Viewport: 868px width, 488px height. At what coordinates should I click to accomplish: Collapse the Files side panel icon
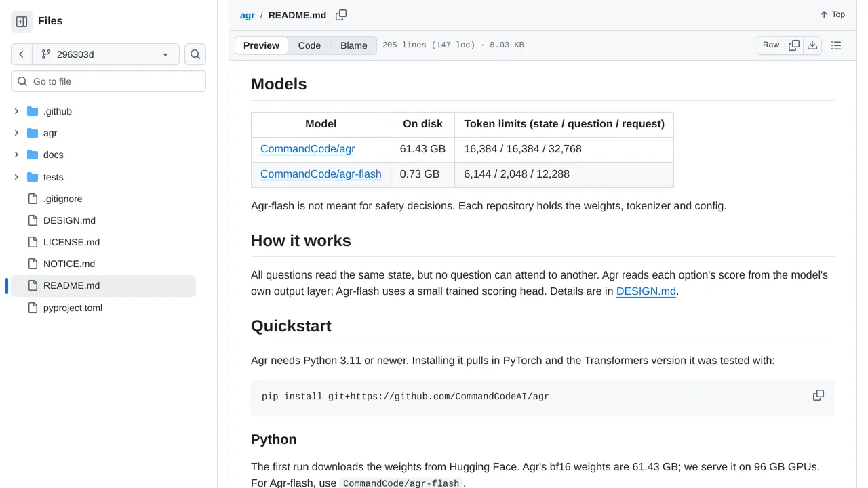(22, 22)
